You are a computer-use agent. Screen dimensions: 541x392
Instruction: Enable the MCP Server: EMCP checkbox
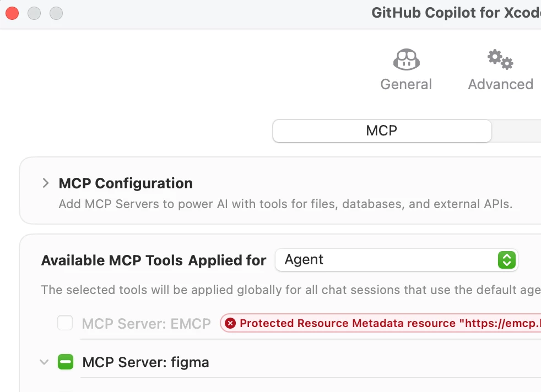point(65,323)
